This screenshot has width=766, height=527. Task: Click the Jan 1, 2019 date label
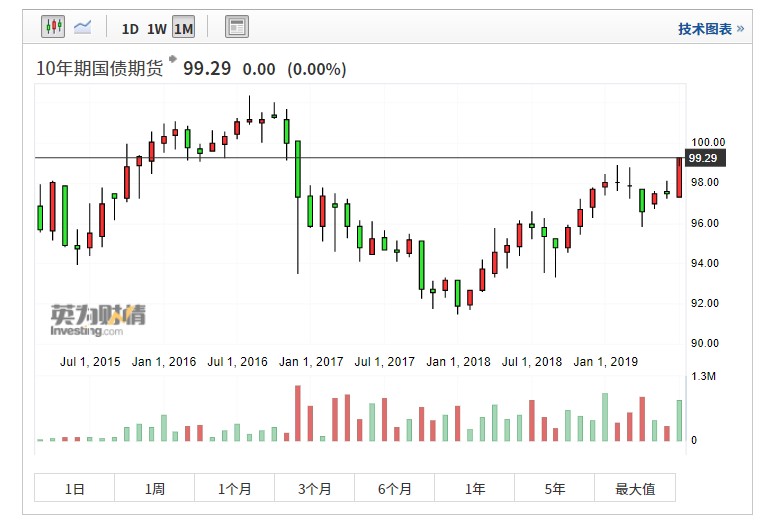pyautogui.click(x=606, y=362)
